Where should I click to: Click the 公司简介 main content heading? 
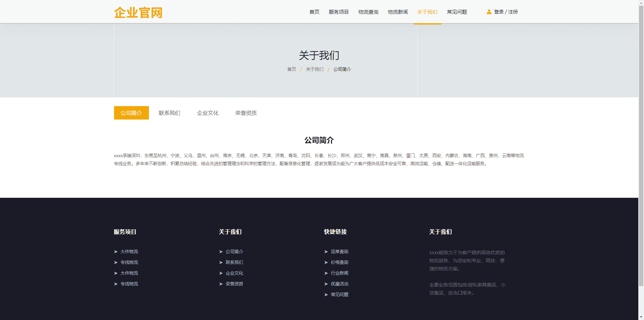[x=319, y=140]
